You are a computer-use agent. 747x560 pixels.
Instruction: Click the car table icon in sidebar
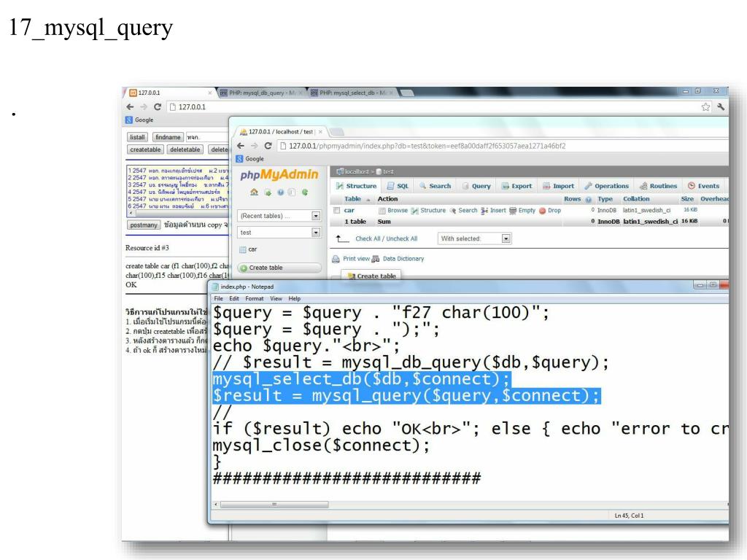coord(243,249)
